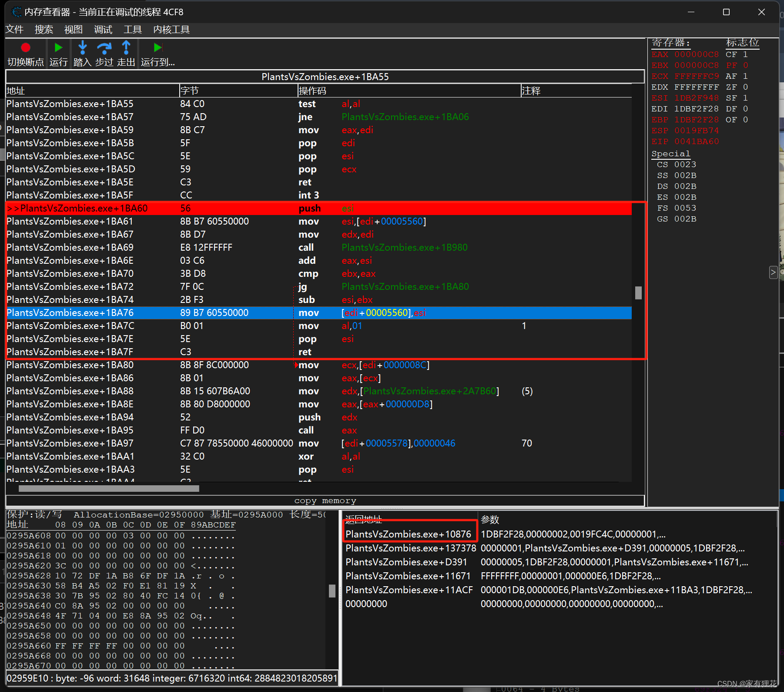Click the 操作码 column header
Image resolution: width=784 pixels, height=692 pixels.
point(409,91)
